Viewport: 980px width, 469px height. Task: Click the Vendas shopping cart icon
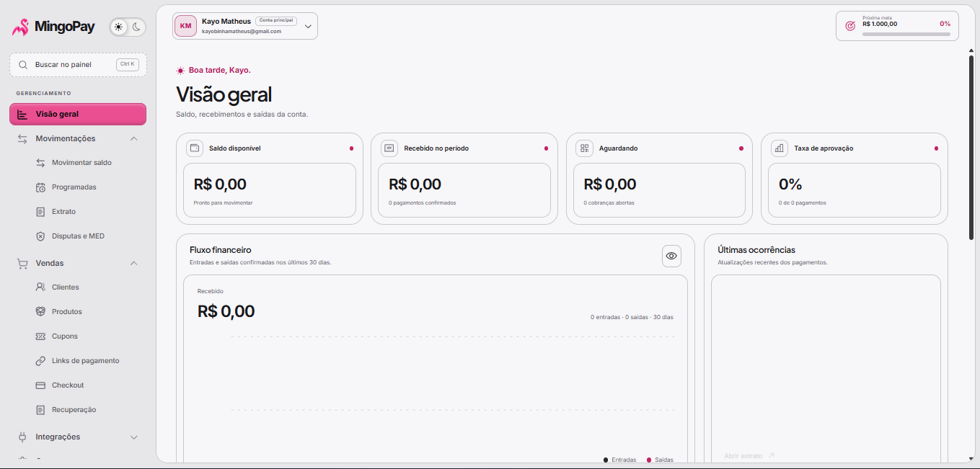point(22,263)
